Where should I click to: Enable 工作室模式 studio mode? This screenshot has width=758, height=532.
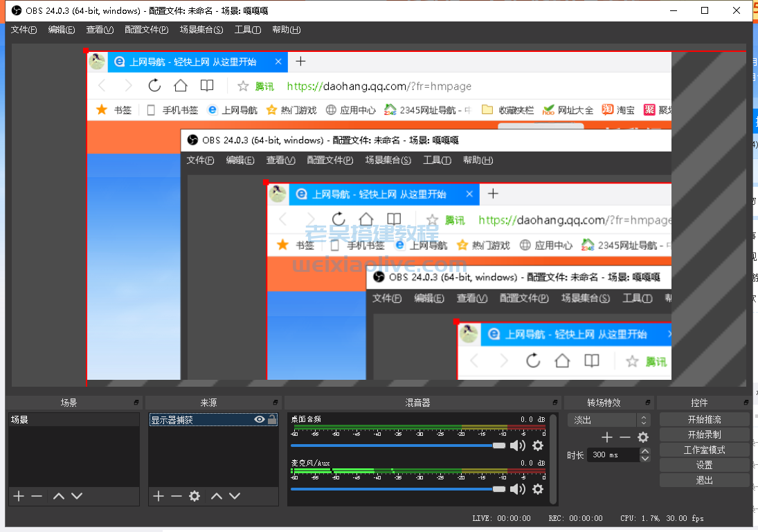[704, 450]
